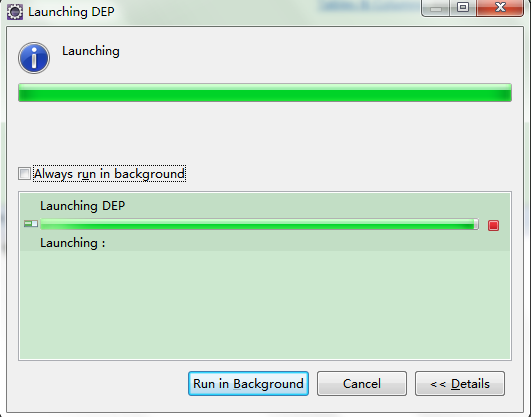The image size is (531, 417).
Task: Click the large green main progress bar
Action: pos(265,92)
